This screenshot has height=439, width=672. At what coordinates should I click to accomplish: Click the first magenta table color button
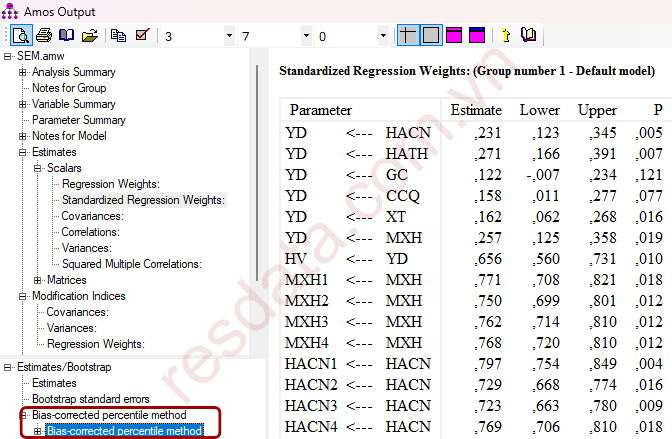point(453,36)
